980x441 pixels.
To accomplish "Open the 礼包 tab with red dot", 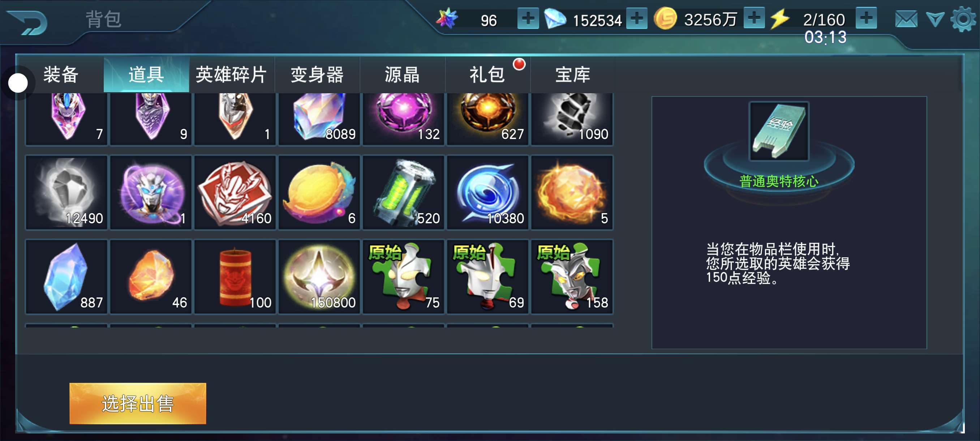I will 488,74.
